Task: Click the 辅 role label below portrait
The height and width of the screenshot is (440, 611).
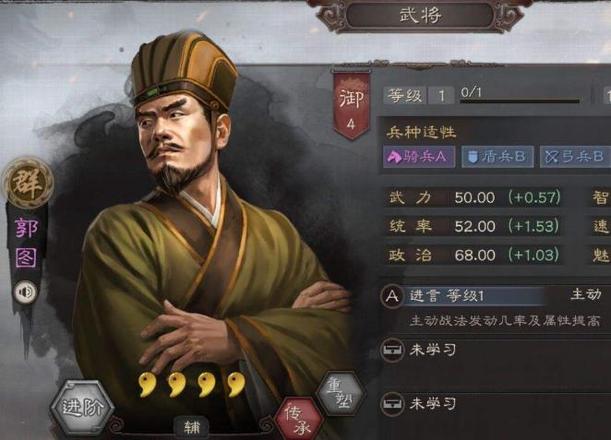Action: 191,428
